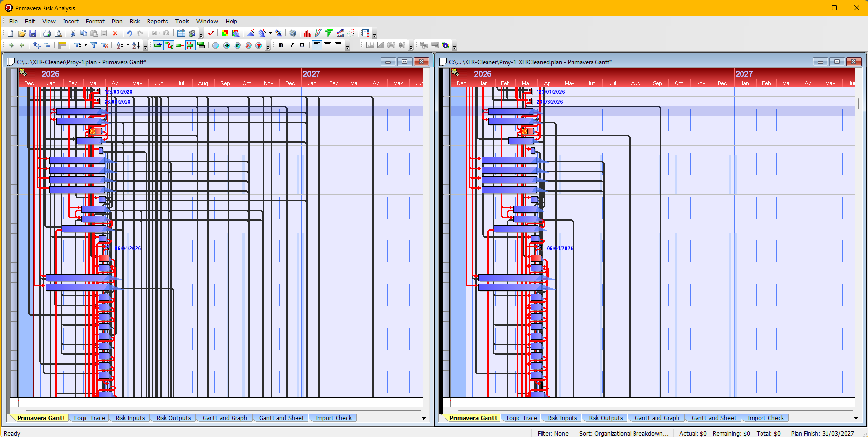The image size is (868, 437).
Task: Open the sort A-Z dropdown arrow
Action: tap(128, 45)
